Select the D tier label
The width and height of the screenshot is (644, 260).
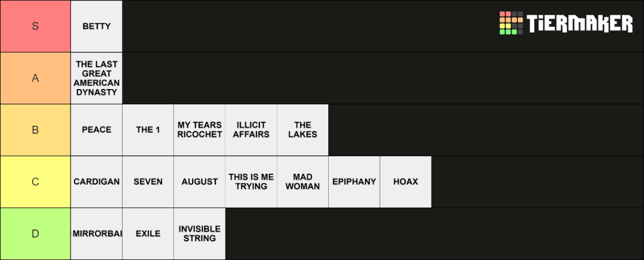click(x=36, y=233)
